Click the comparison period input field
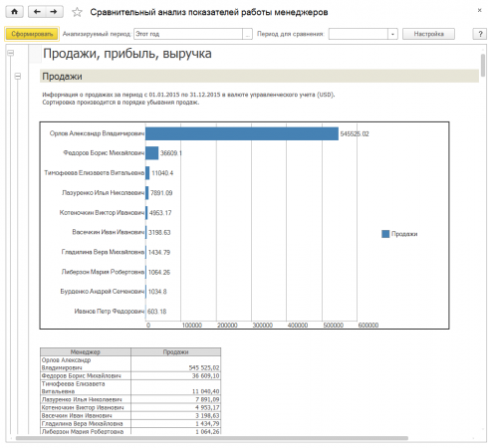This screenshot has height=448, width=488. click(x=359, y=34)
